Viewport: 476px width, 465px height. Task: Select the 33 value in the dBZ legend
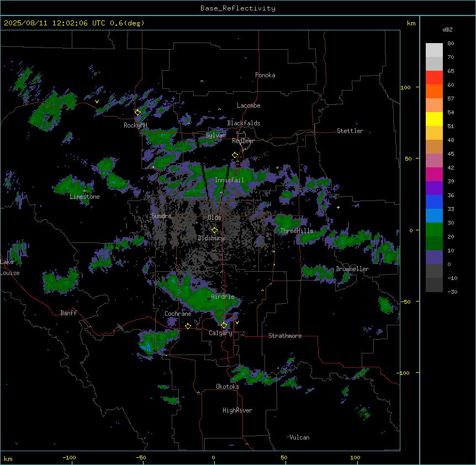click(451, 209)
